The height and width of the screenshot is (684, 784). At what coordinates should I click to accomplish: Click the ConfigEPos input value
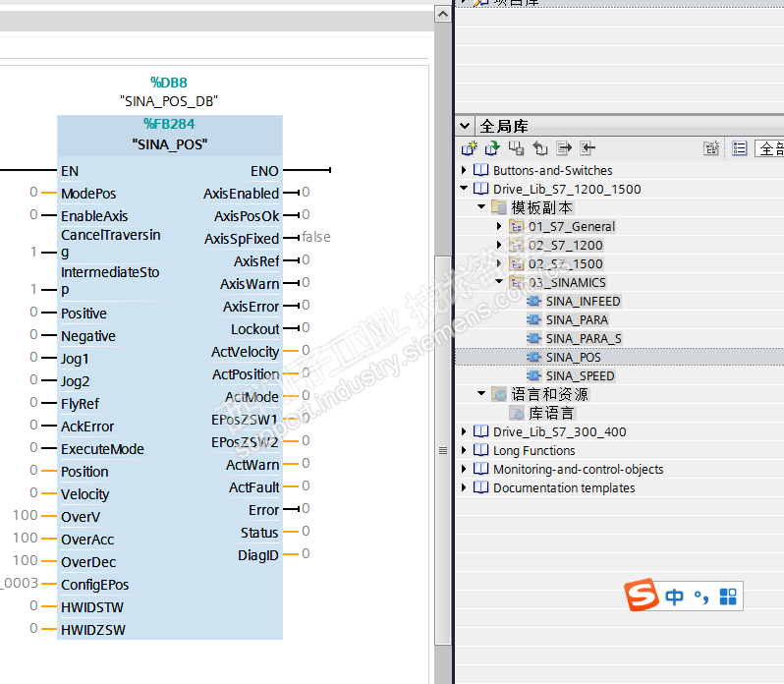point(20,583)
